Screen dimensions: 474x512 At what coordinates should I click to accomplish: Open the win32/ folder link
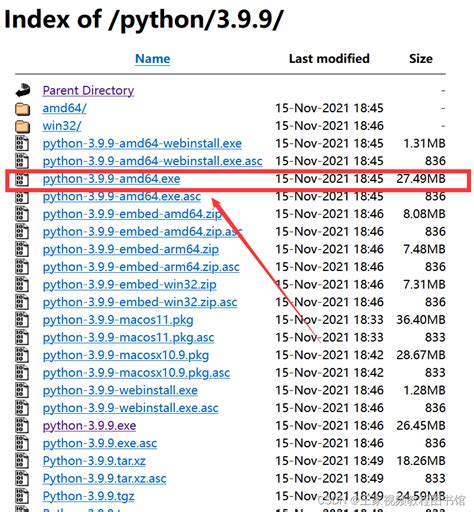(x=62, y=126)
